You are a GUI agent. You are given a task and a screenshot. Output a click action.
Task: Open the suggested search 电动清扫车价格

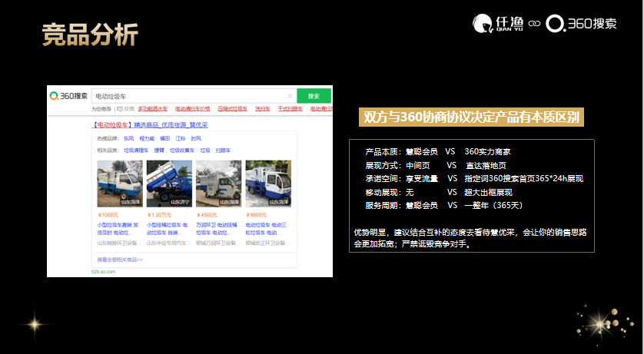click(x=193, y=109)
